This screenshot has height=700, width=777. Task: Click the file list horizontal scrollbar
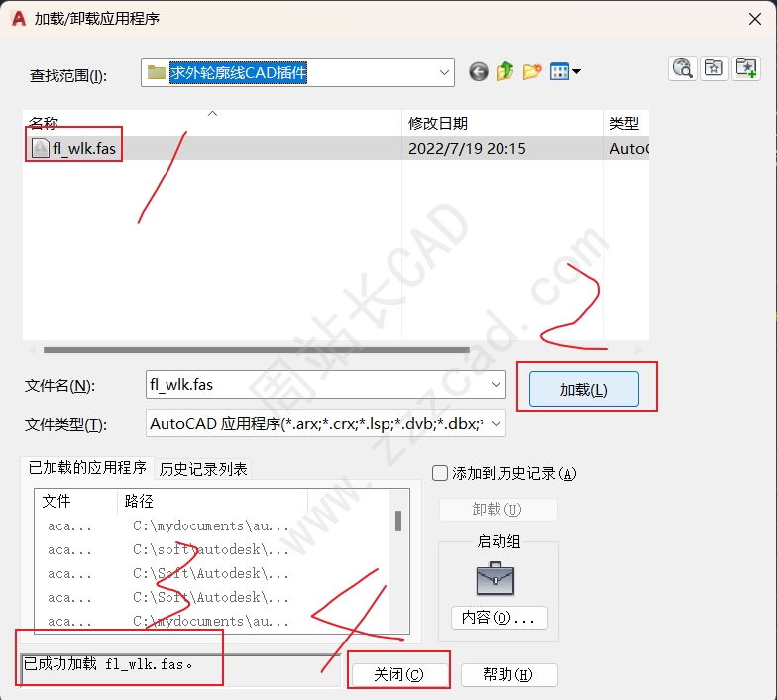[x=256, y=349]
